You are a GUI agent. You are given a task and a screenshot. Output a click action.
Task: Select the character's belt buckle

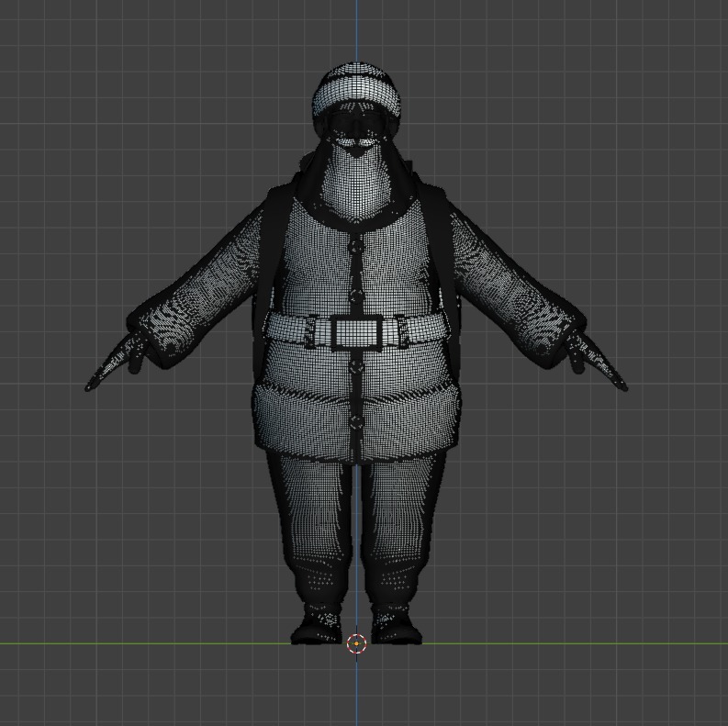pyautogui.click(x=356, y=332)
